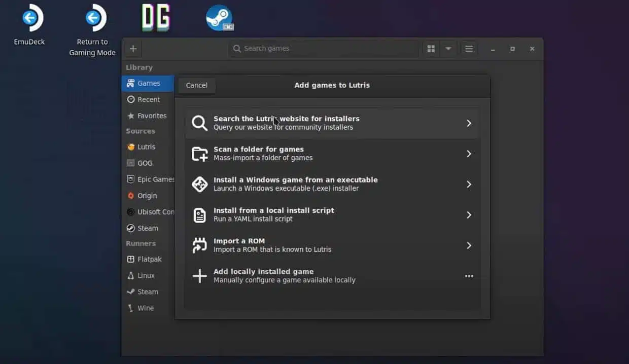Choose Search the Lutris website for installers
The image size is (629, 364).
pyautogui.click(x=332, y=123)
